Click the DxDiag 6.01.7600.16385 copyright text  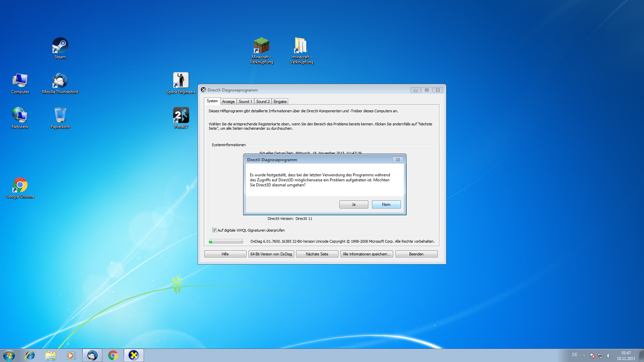(x=342, y=241)
